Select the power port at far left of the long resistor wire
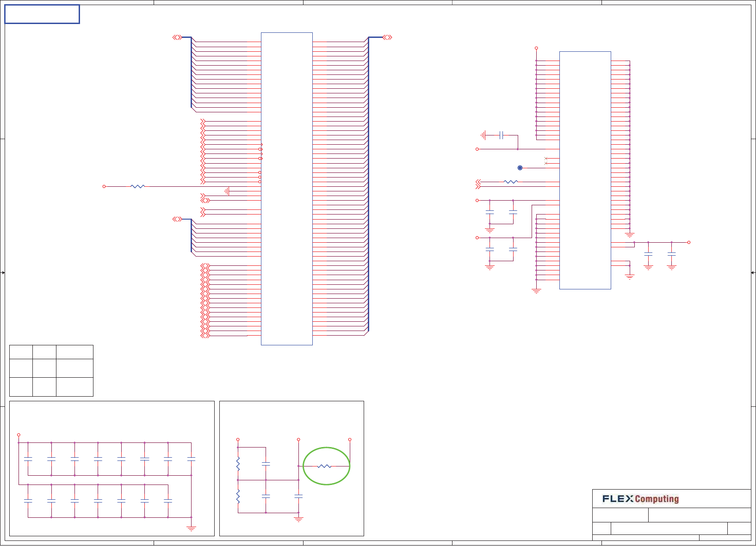This screenshot has width=756, height=546. pyautogui.click(x=104, y=186)
